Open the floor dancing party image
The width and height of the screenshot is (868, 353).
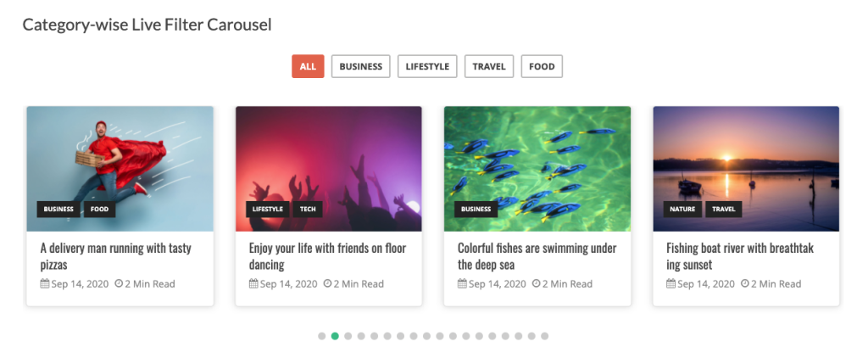pyautogui.click(x=328, y=157)
